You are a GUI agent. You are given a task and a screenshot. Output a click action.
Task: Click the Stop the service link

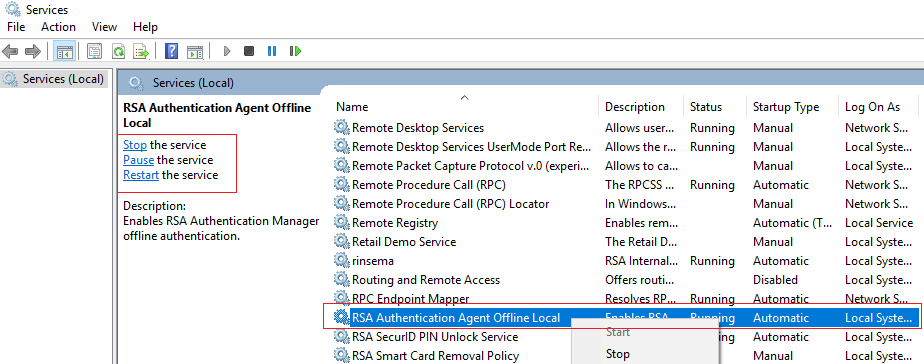pos(135,144)
